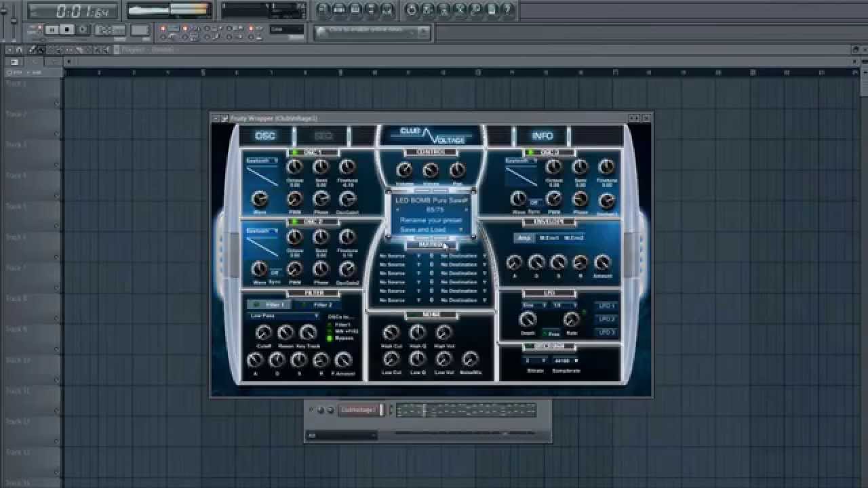Click the OscGain1 knob
868x488 pixels.
pos(347,199)
